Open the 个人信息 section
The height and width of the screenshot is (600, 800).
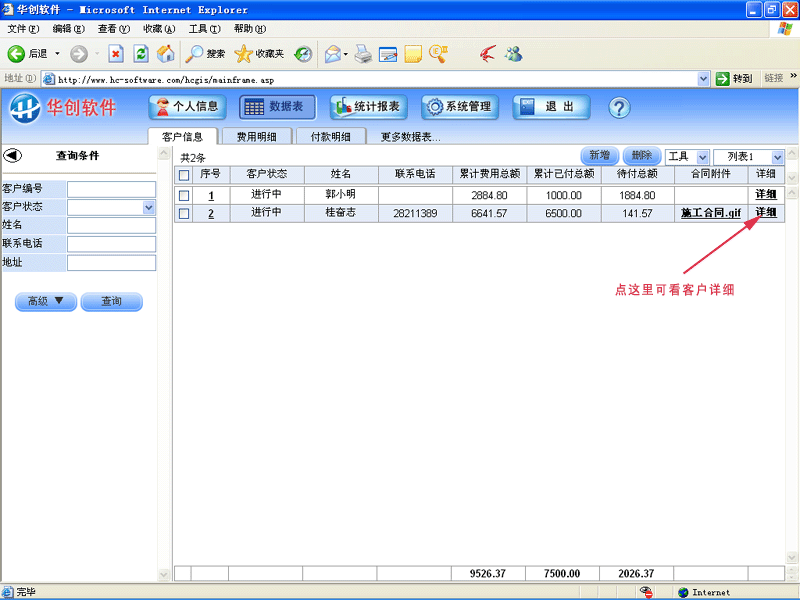point(186,108)
